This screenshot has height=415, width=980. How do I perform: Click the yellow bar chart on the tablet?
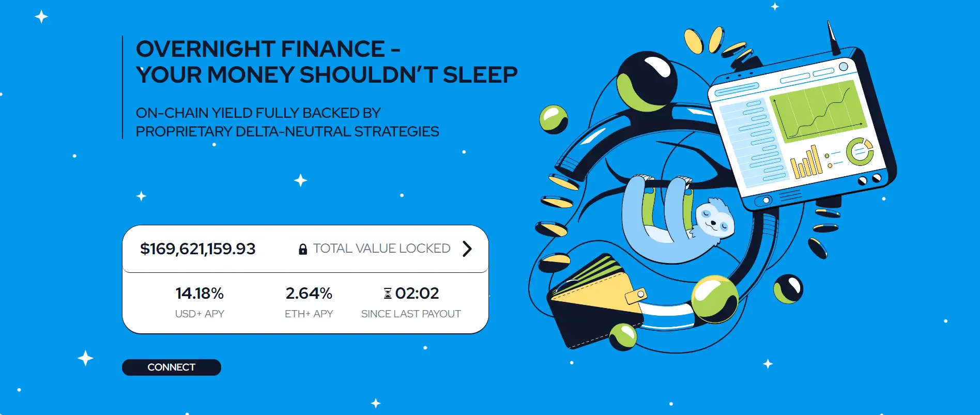click(x=806, y=163)
